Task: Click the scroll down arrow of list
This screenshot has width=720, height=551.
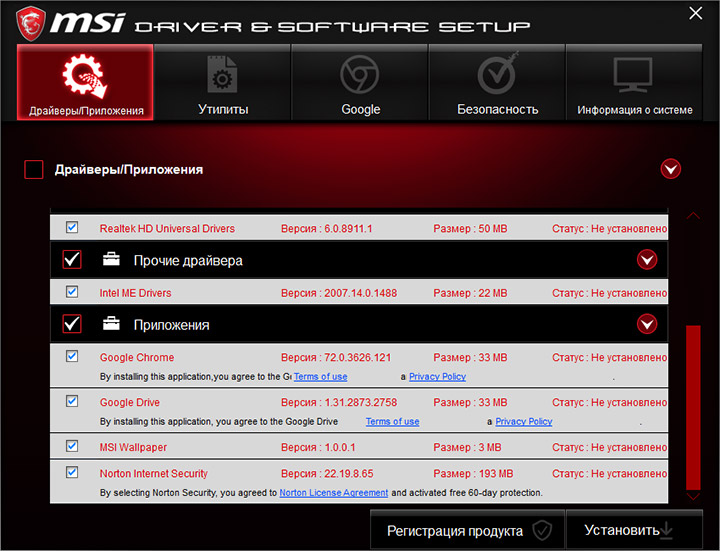Action: coord(693,496)
